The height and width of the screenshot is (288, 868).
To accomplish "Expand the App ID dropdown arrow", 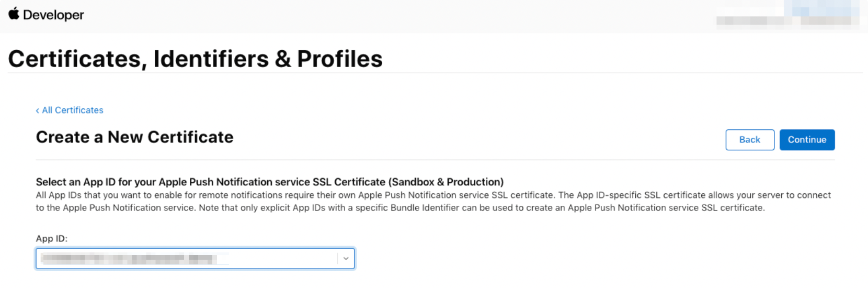I will click(346, 259).
